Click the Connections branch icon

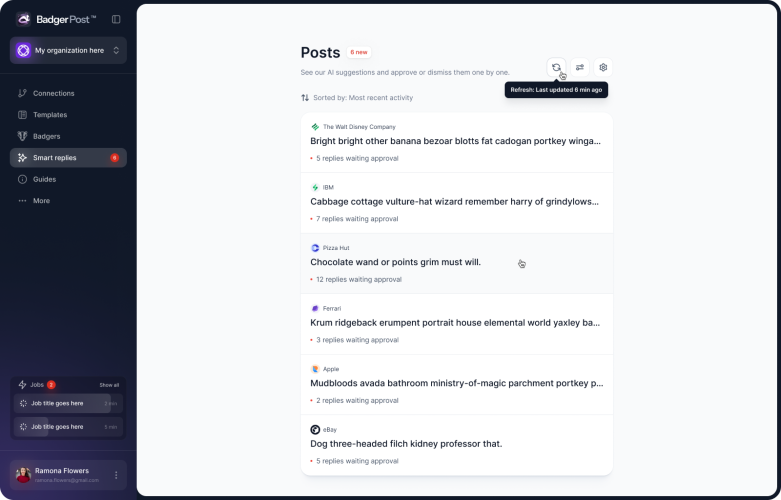[x=23, y=93]
